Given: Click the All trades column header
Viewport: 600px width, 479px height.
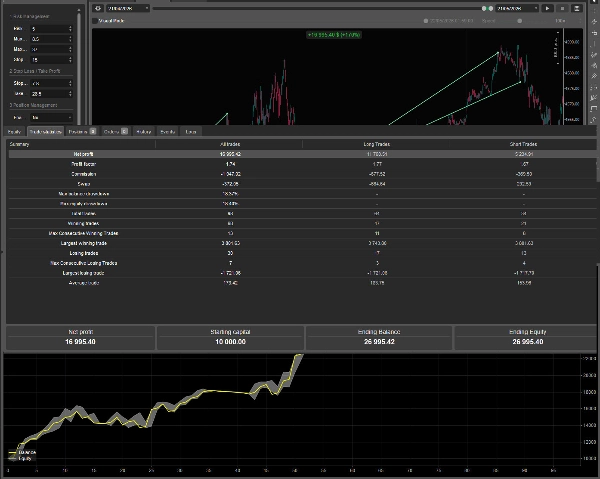Looking at the screenshot, I should tap(230, 144).
